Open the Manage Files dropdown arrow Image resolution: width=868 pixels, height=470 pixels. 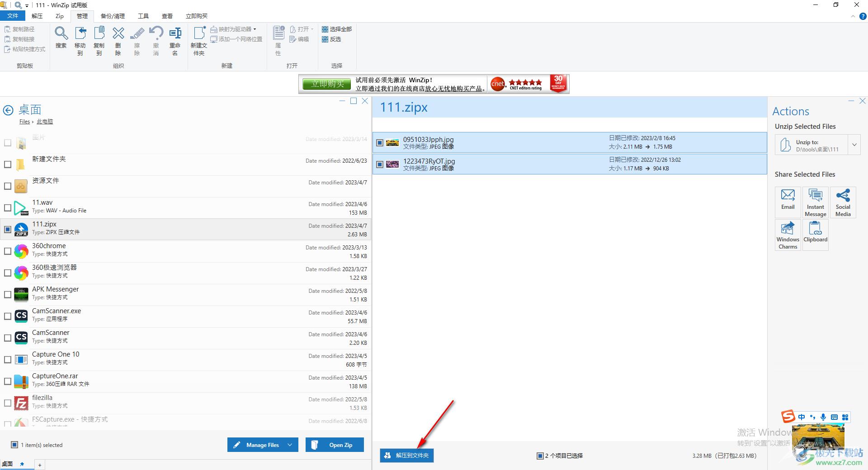coord(290,445)
